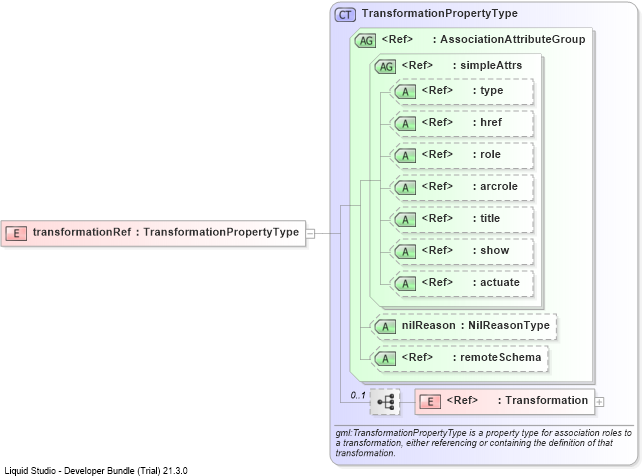Select the AssociationAttributeGroup reference label

(484, 39)
